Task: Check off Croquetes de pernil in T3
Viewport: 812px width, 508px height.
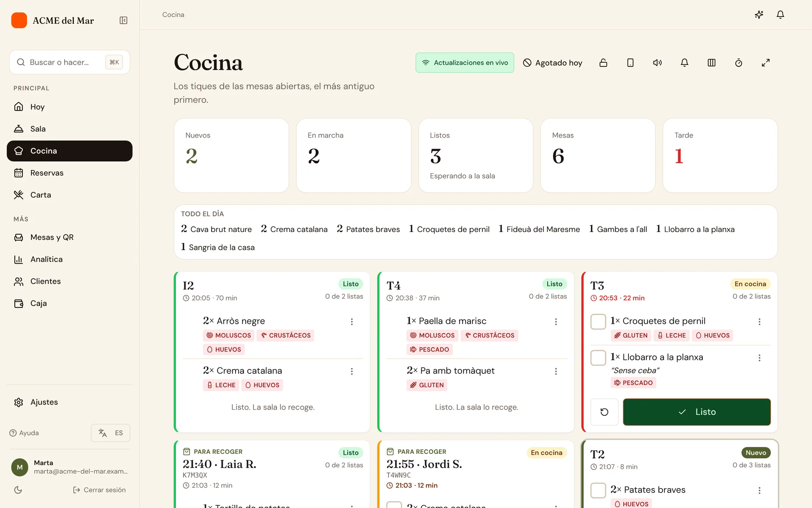Action: (598, 322)
